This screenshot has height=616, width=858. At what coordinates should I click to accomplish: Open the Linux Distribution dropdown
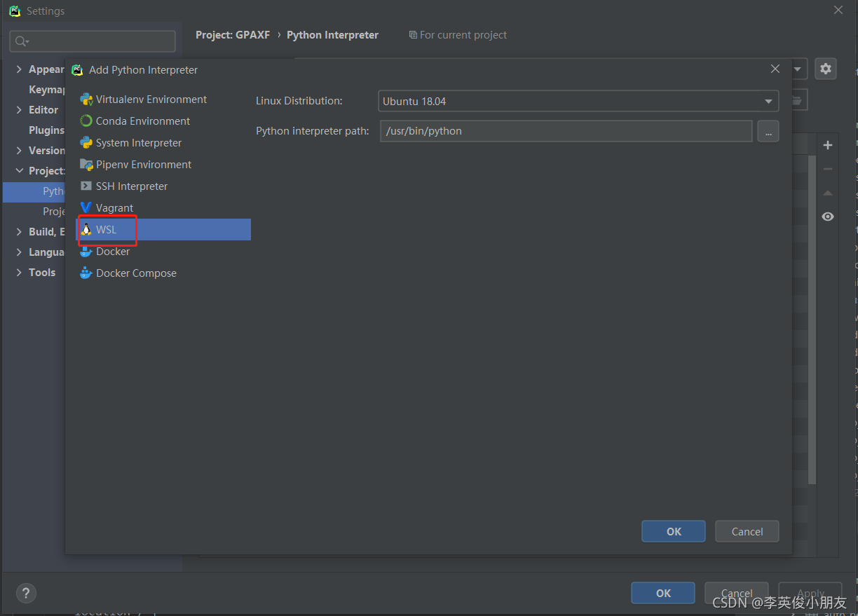click(578, 101)
